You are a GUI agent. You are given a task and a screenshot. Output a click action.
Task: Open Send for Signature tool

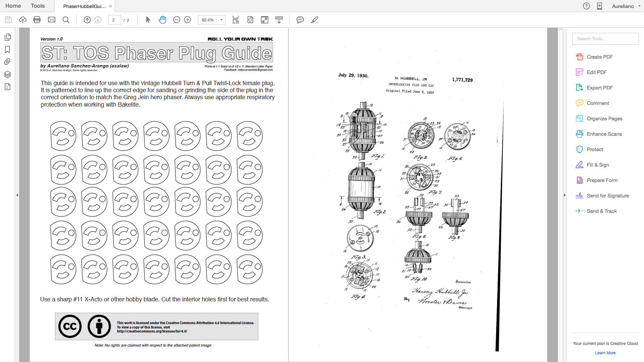[602, 196]
